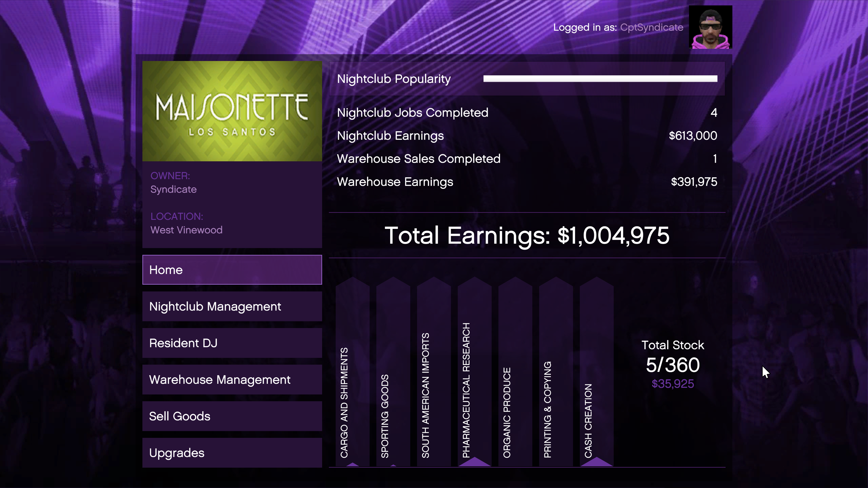Click the Logged in as CptSyndicate text

pos(618,28)
